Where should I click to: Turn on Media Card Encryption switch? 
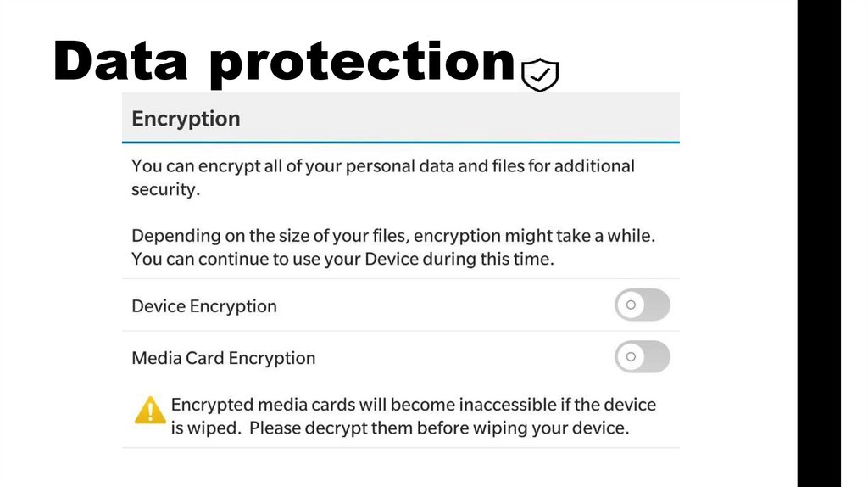(x=642, y=357)
